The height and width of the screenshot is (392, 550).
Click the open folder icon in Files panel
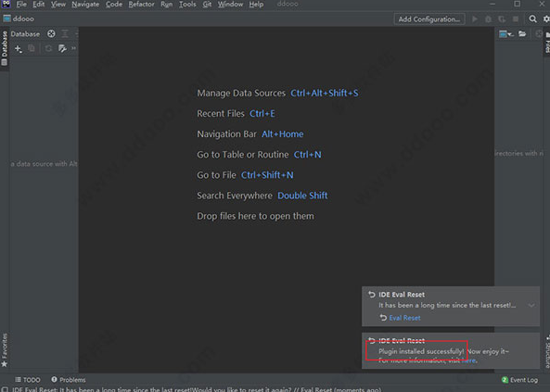click(x=522, y=33)
